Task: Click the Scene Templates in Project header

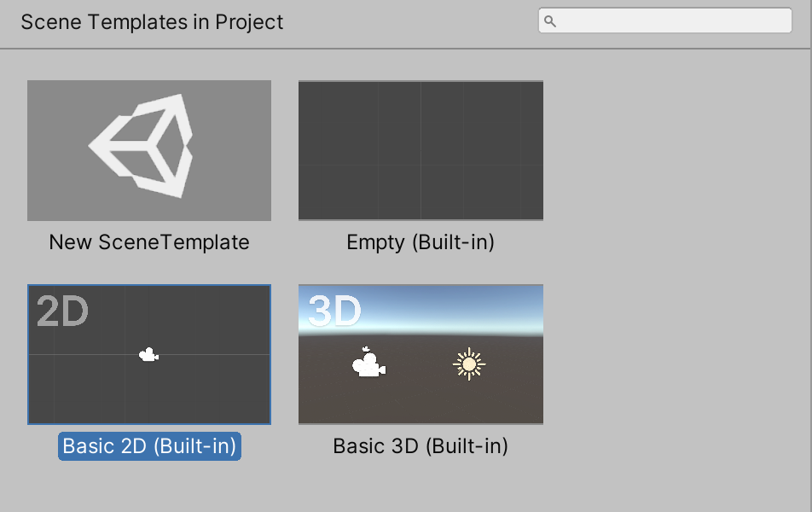Action: pyautogui.click(x=153, y=22)
